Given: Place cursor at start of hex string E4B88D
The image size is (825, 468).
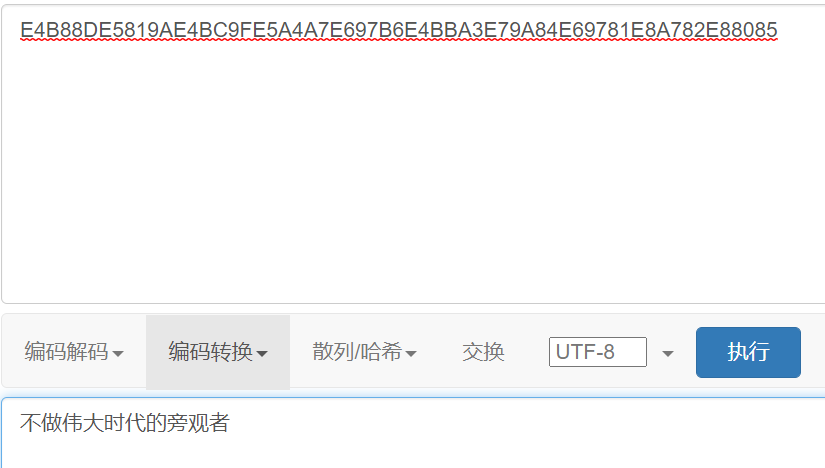Looking at the screenshot, I should point(21,30).
